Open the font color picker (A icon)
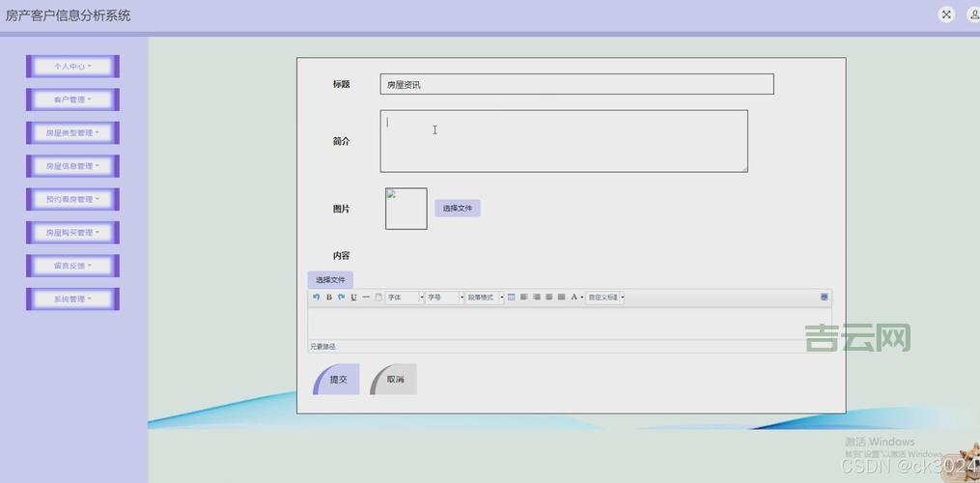The width and height of the screenshot is (980, 483). [574, 298]
